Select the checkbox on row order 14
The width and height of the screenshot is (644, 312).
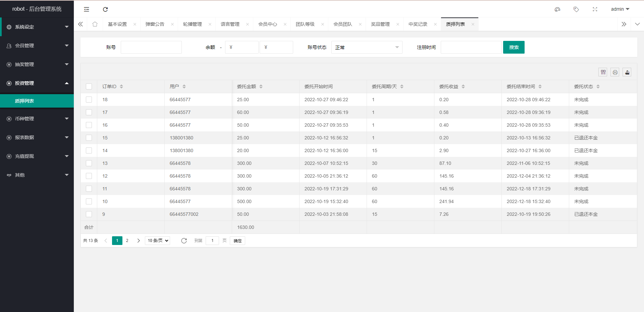click(89, 150)
